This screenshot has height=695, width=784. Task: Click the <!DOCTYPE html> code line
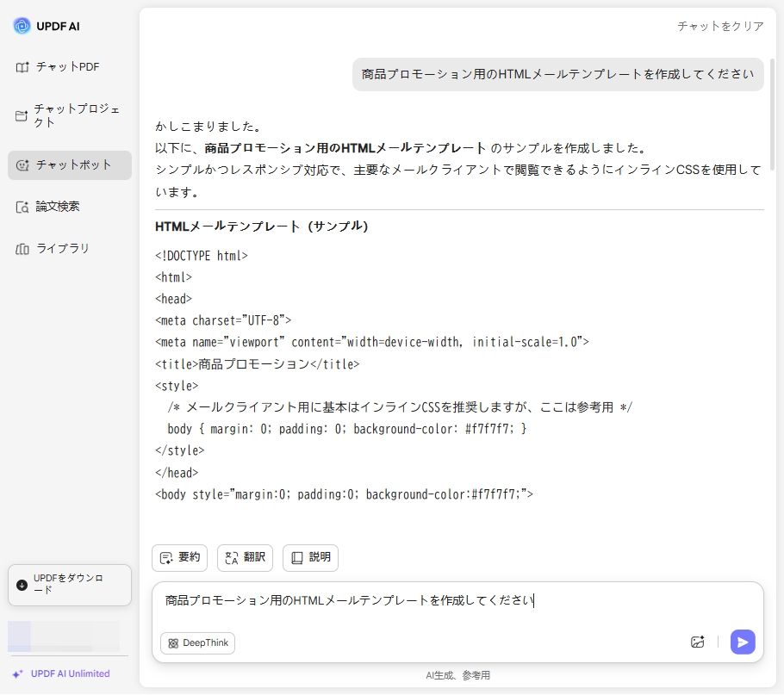tap(202, 257)
